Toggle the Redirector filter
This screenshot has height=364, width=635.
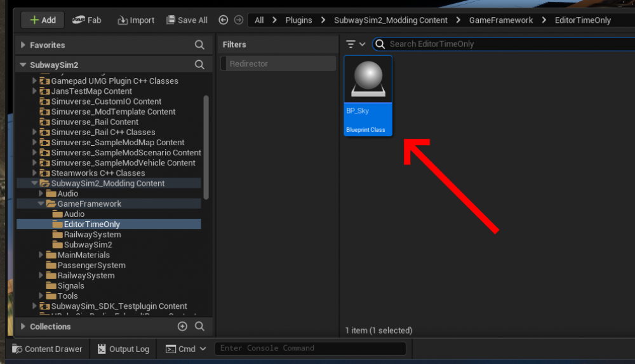pos(277,63)
